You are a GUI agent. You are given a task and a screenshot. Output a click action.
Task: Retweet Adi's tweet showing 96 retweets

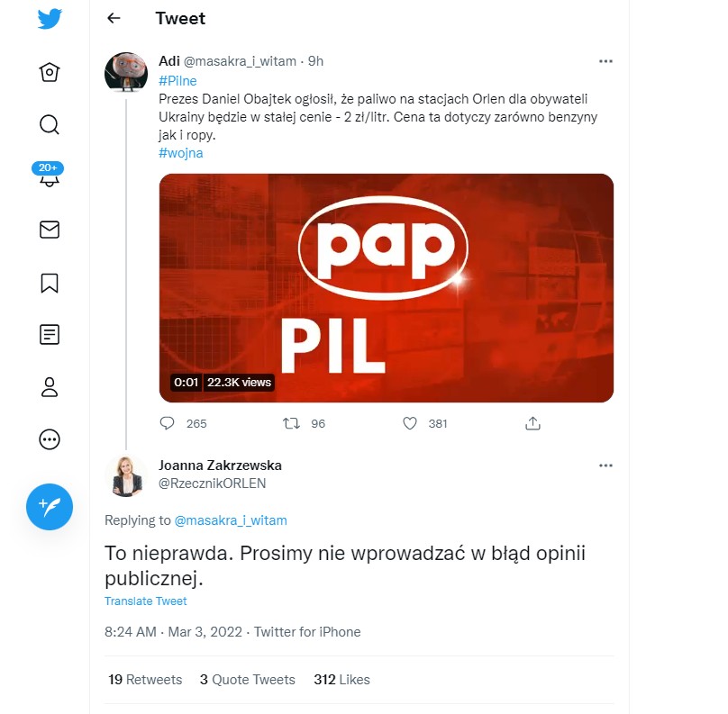click(x=291, y=423)
